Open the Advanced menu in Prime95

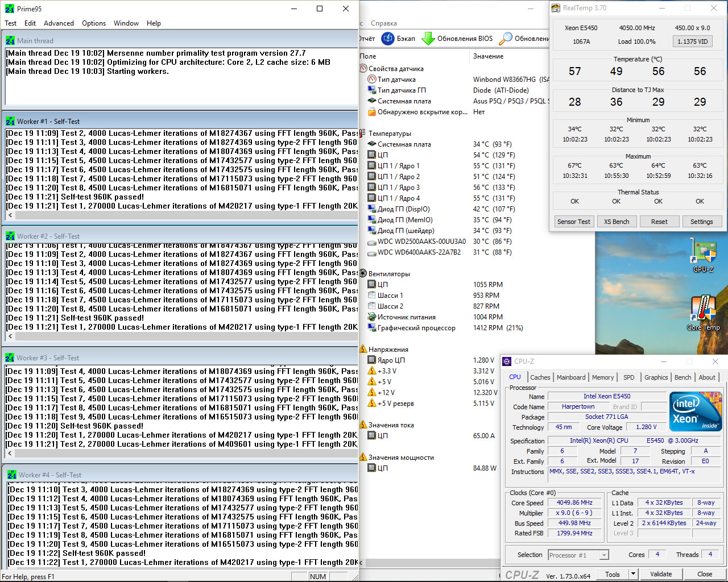point(59,23)
